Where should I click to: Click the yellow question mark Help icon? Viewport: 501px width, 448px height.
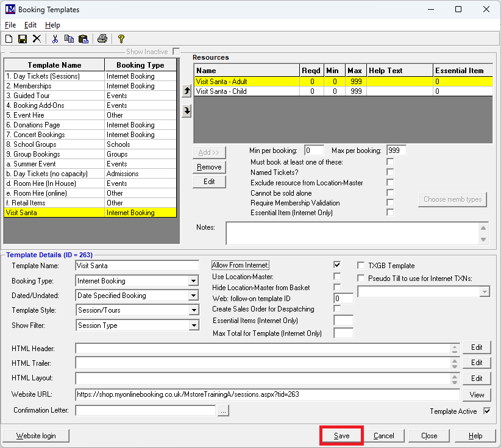point(121,39)
